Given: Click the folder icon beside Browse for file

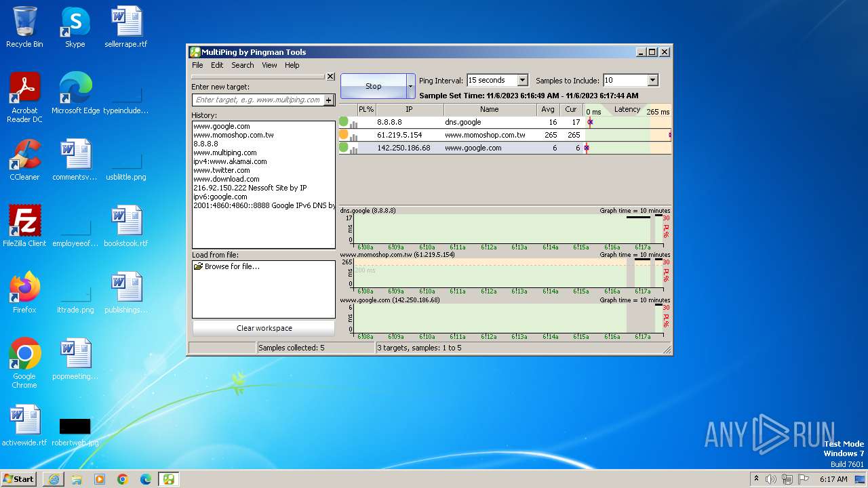Looking at the screenshot, I should [x=199, y=266].
